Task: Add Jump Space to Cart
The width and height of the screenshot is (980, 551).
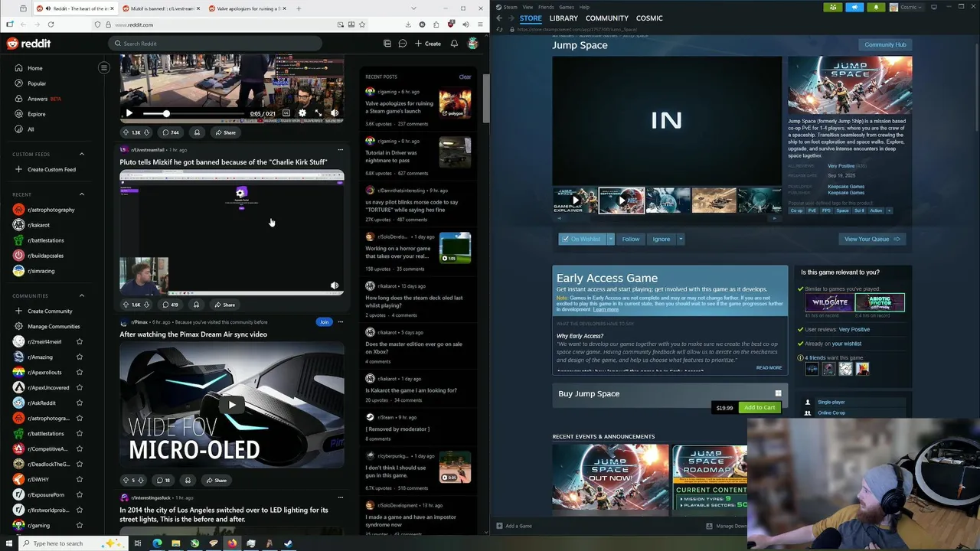Action: (x=759, y=408)
